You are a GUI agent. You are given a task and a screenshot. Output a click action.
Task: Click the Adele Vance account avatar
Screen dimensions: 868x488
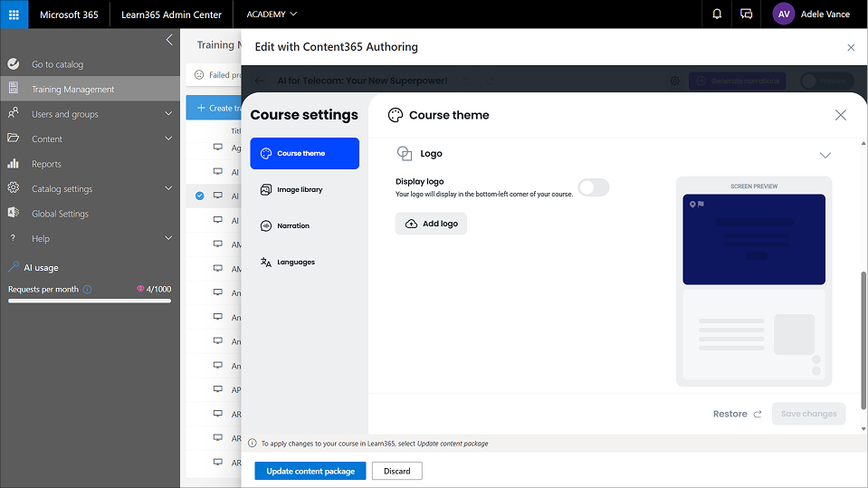[x=784, y=14]
